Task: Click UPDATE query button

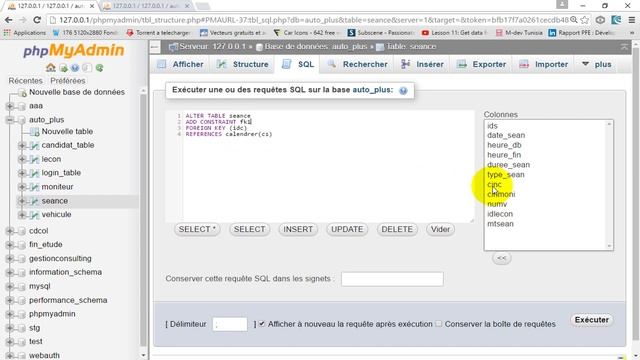Action: click(x=347, y=229)
